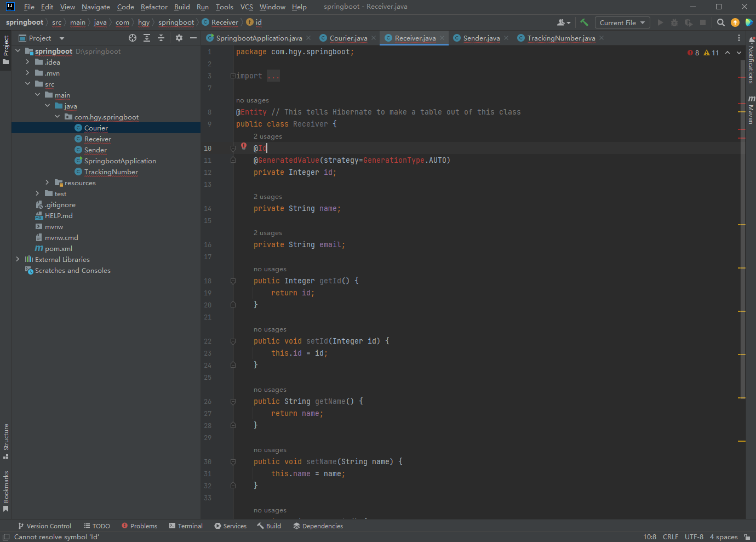
Task: Open the Refactor menu
Action: pos(153,7)
